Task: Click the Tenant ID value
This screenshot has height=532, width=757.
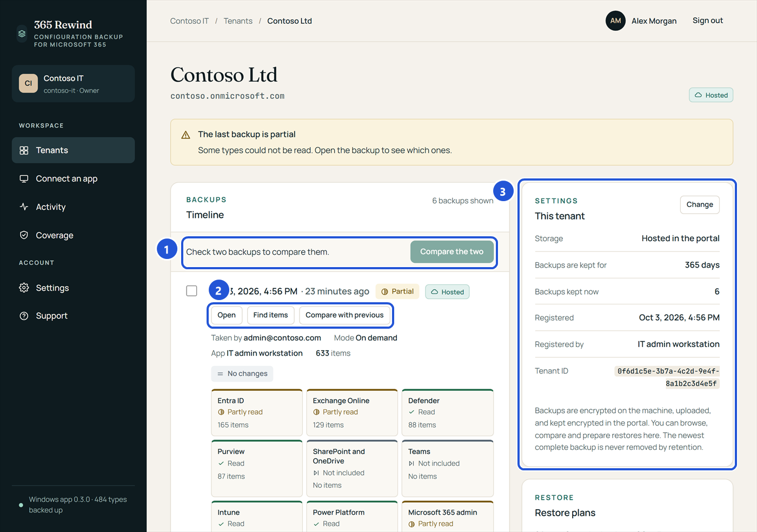Action: point(668,377)
